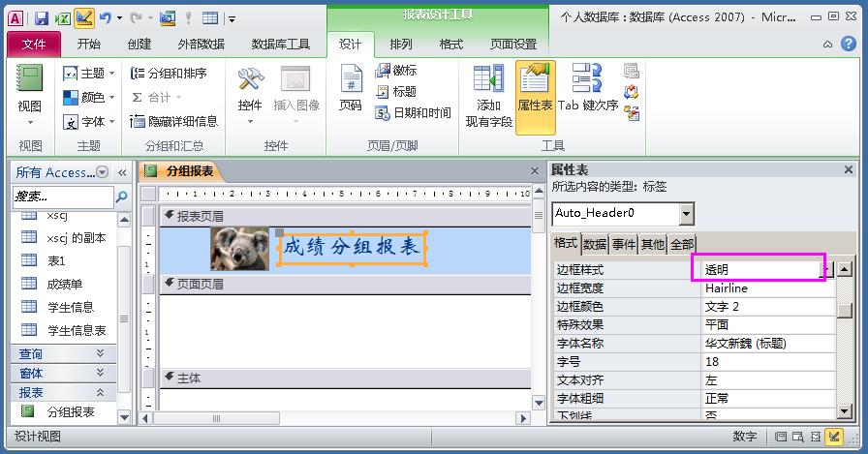Minimize the ribbon with the caret icon
868x454 pixels.
[x=827, y=45]
